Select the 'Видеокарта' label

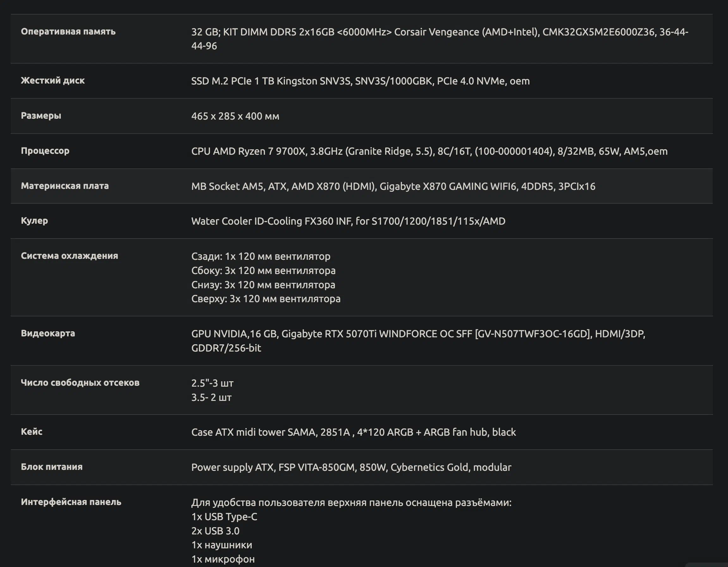[x=48, y=333]
